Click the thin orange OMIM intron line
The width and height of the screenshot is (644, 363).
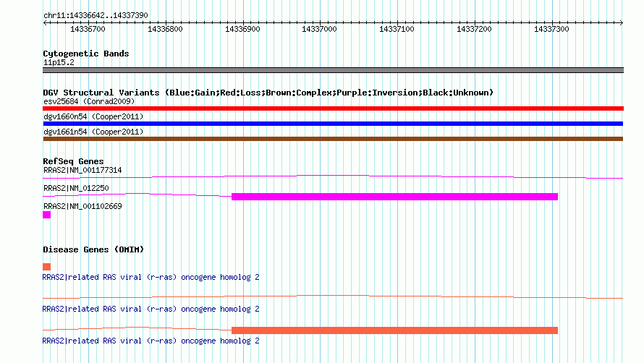point(333,297)
